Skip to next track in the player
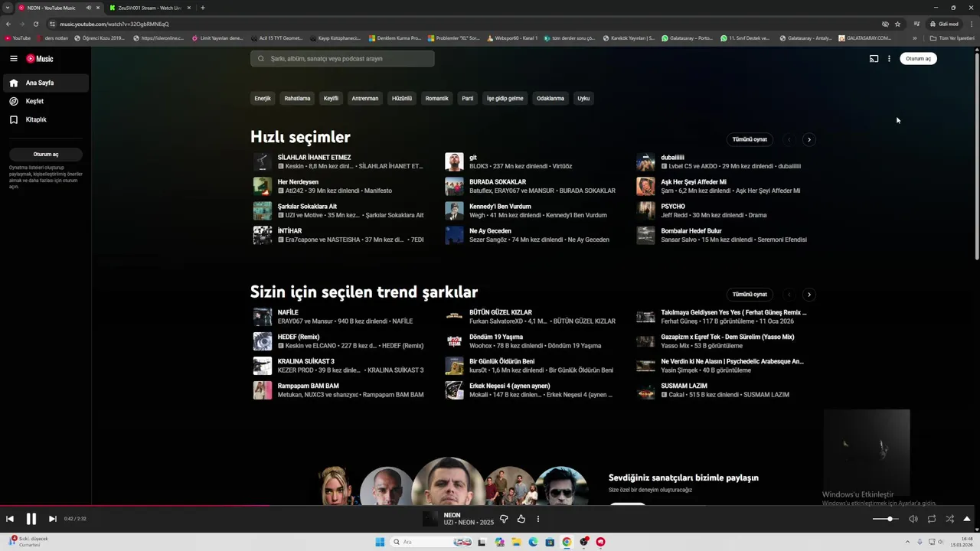This screenshot has width=980, height=551. tap(52, 519)
